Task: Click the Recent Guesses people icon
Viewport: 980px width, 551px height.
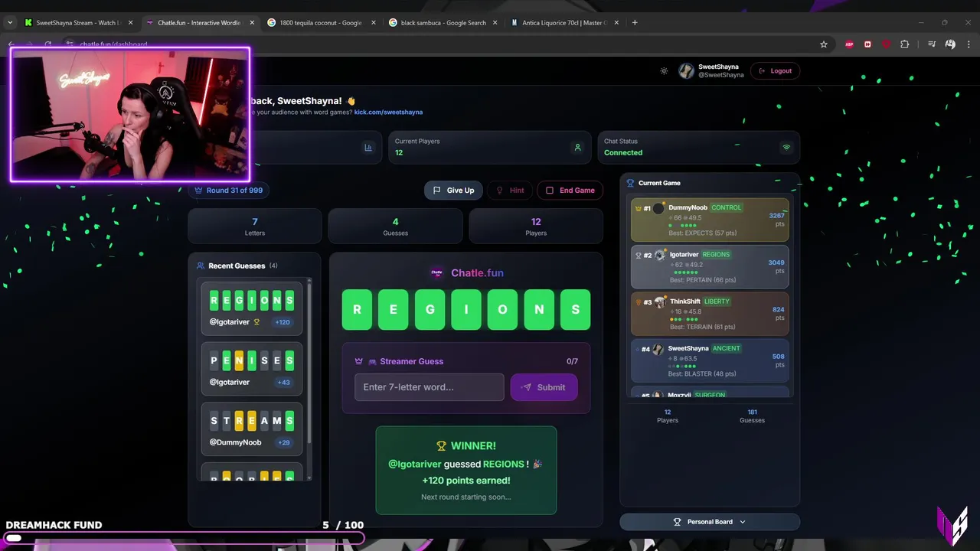Action: tap(201, 266)
